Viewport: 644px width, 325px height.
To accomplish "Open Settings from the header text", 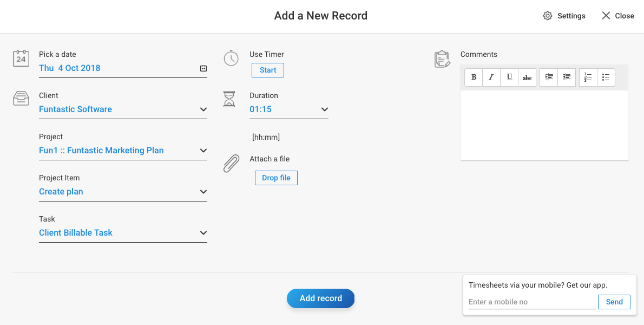I will tap(571, 16).
